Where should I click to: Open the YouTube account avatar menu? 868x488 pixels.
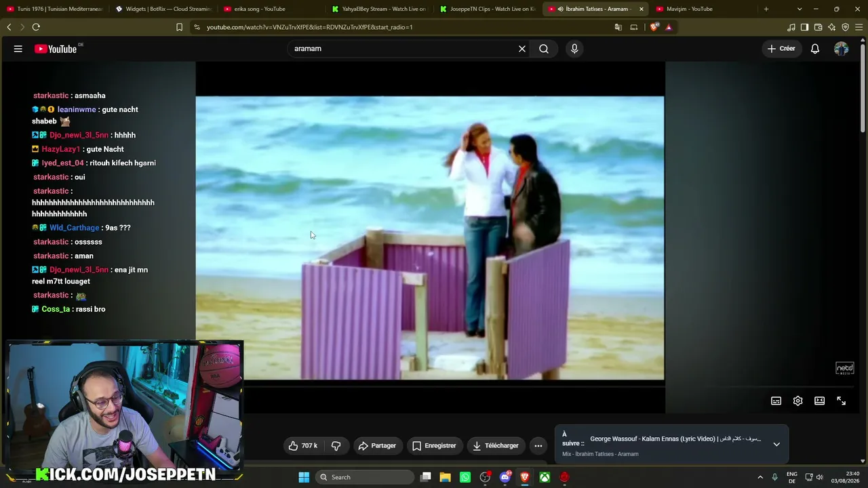(x=842, y=49)
